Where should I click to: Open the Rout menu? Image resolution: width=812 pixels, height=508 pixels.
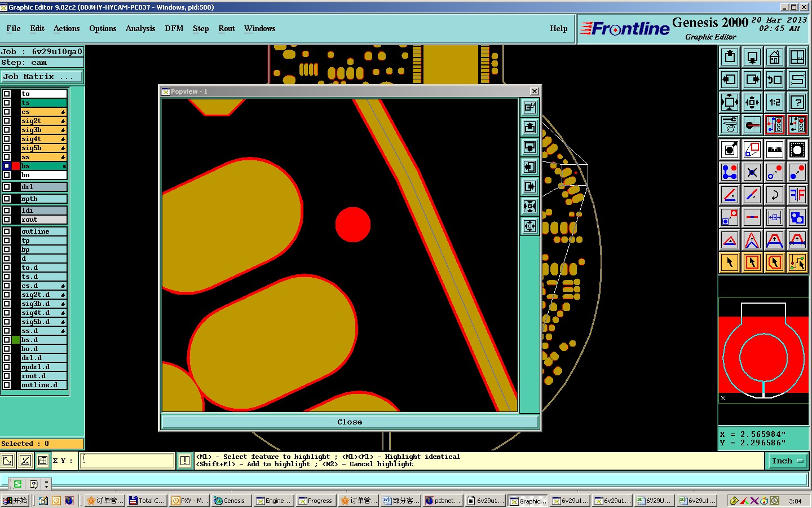pos(227,29)
